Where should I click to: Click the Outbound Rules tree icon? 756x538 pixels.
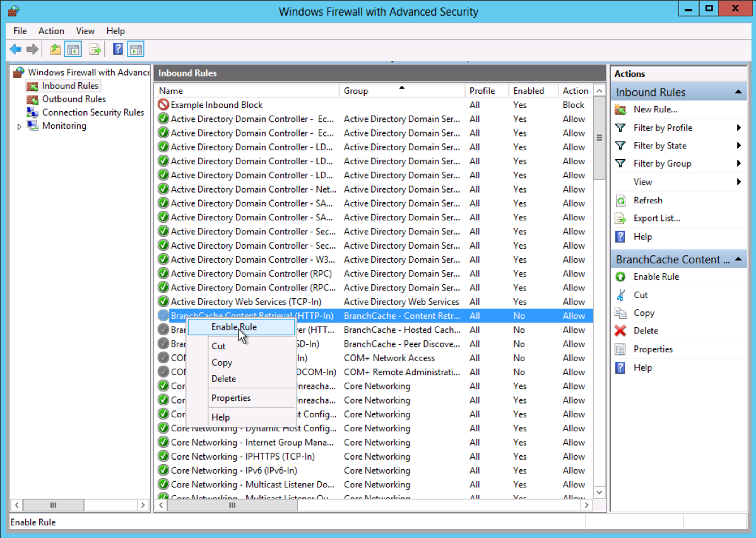32,99
